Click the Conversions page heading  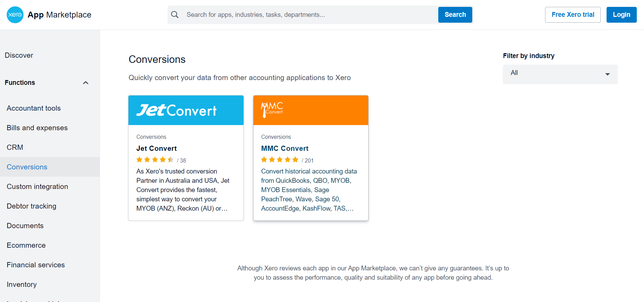(157, 59)
